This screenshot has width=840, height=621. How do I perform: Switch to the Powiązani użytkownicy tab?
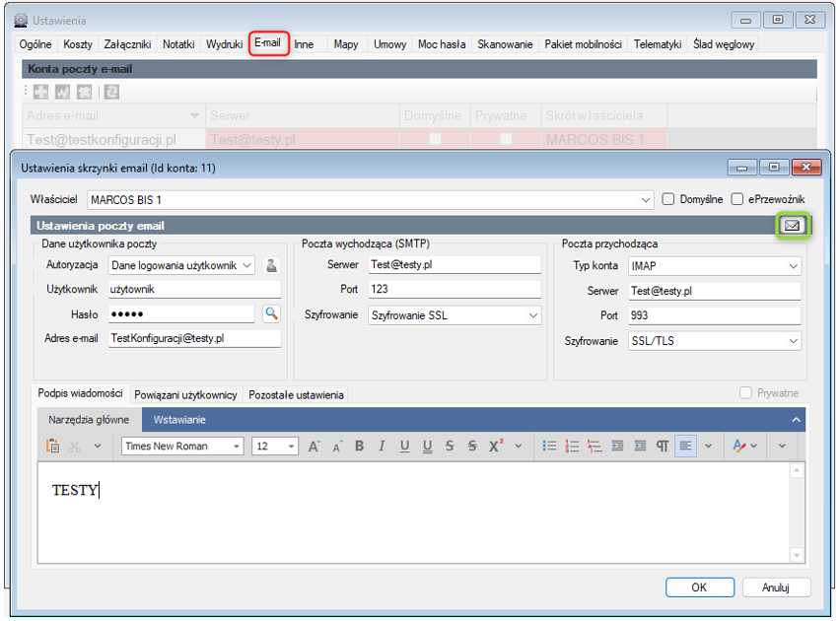point(185,395)
